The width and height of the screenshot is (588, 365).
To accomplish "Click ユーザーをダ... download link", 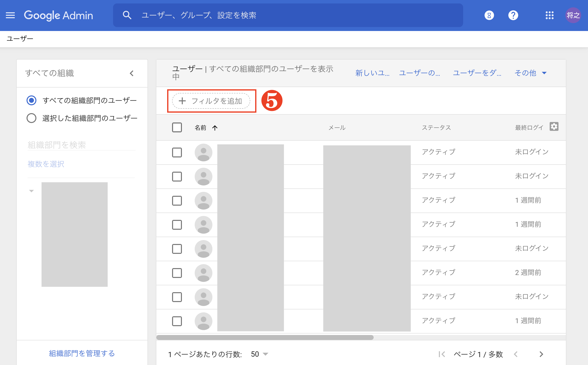I will click(477, 73).
